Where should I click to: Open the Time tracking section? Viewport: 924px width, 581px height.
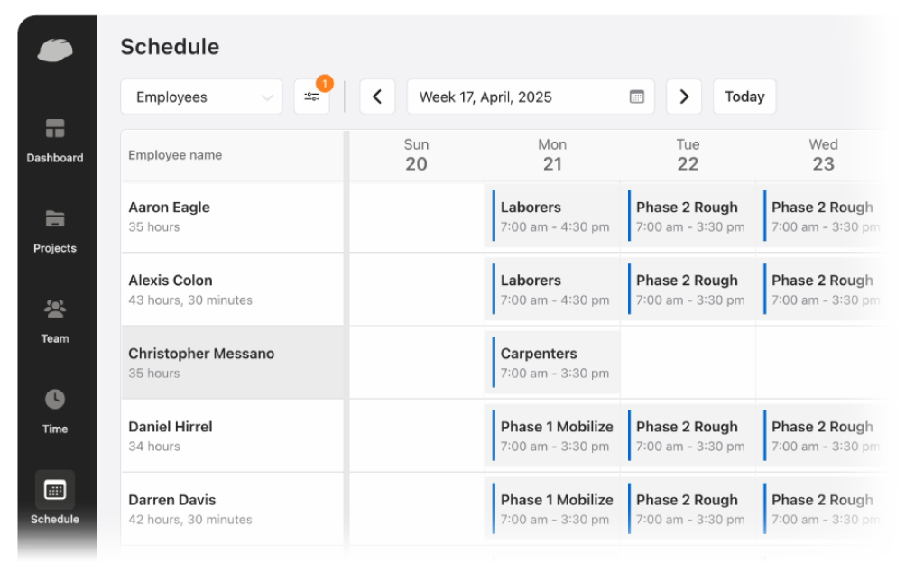pyautogui.click(x=55, y=410)
